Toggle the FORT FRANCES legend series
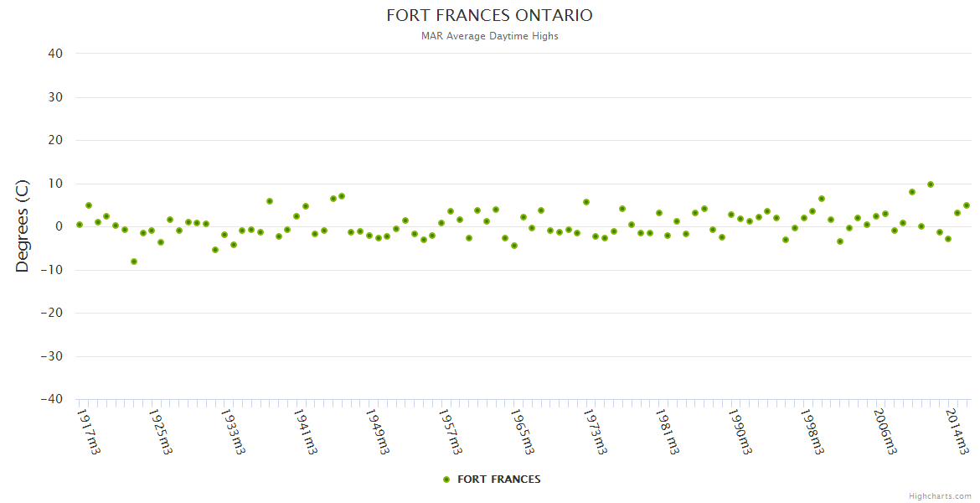The width and height of the screenshot is (980, 503). point(498,480)
